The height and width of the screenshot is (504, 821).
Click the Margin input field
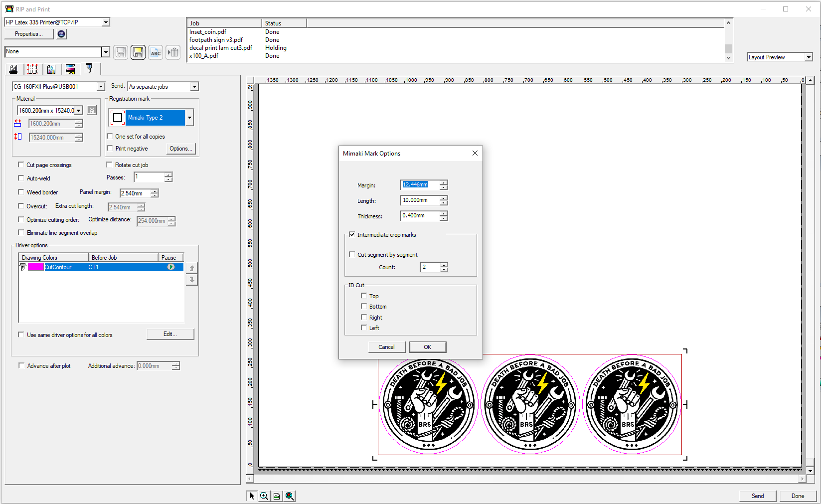tap(419, 184)
